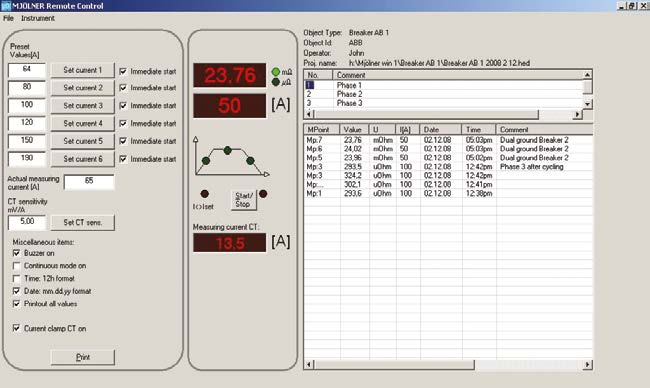Click the results table horizontal scrollbar
The width and height of the screenshot is (650, 388).
449,365
